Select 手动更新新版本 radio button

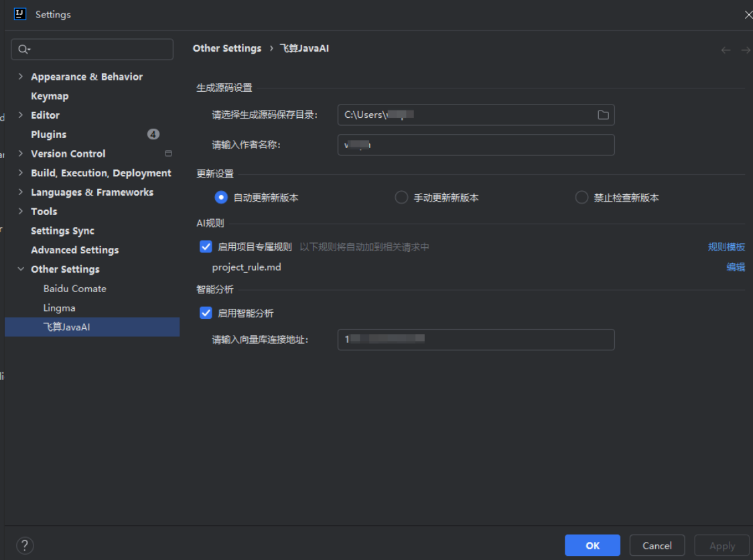coord(401,198)
